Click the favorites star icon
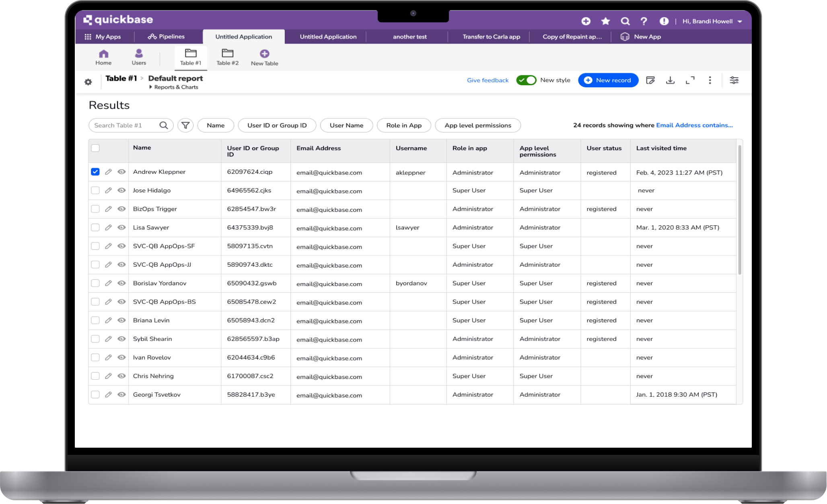 605,21
